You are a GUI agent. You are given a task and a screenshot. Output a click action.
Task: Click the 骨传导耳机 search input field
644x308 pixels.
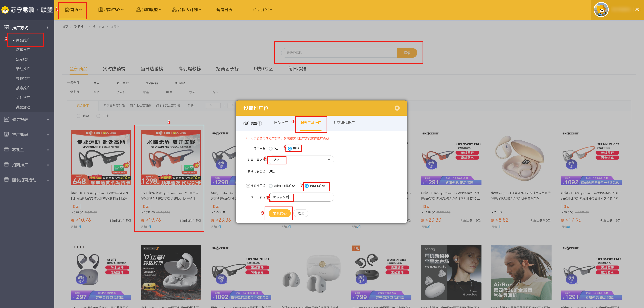point(339,53)
